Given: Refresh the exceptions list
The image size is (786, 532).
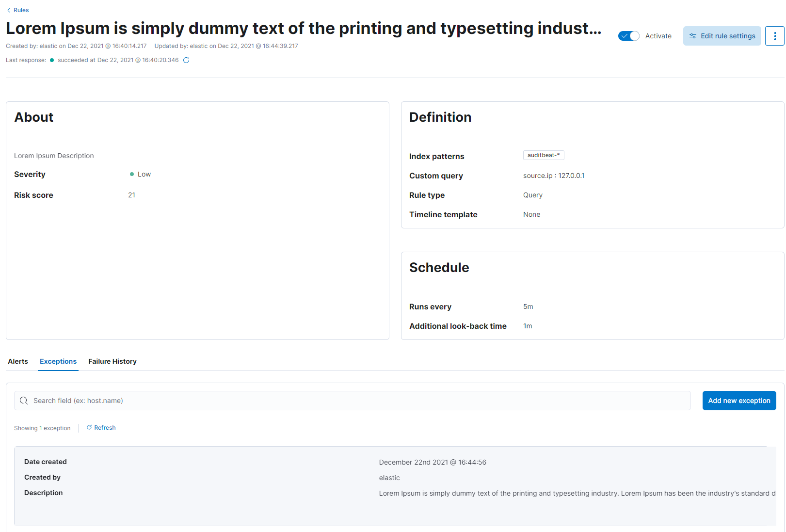Looking at the screenshot, I should (x=101, y=428).
